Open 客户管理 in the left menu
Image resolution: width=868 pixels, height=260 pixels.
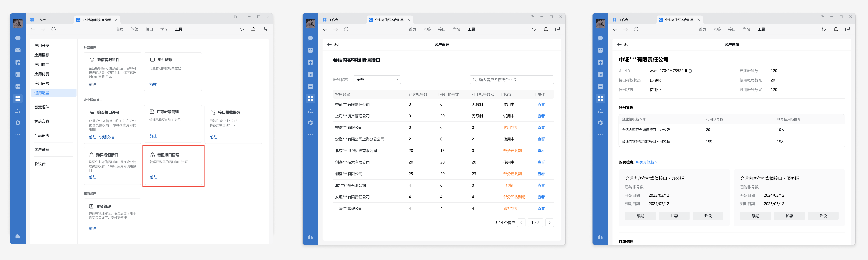click(x=42, y=150)
